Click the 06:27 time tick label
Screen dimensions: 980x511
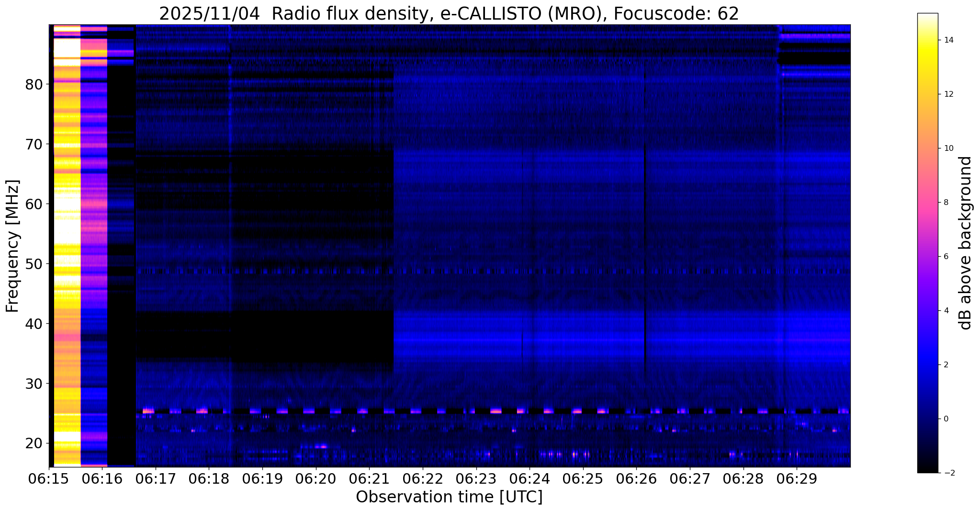click(x=690, y=479)
